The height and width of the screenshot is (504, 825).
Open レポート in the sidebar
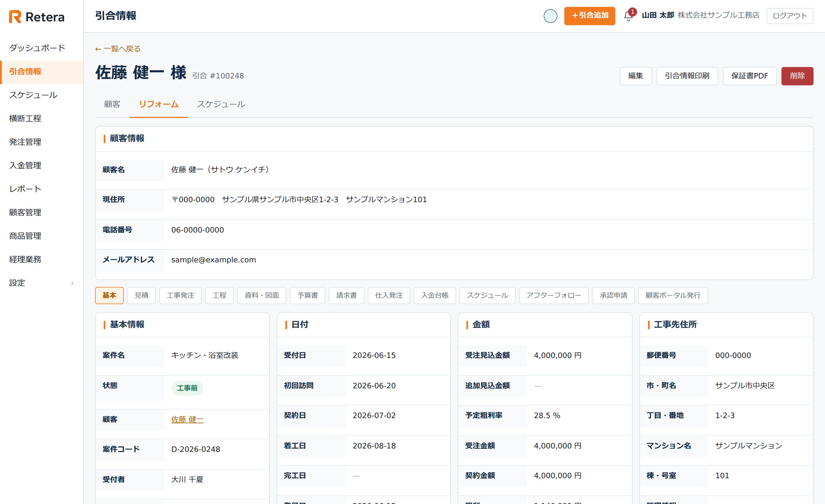click(42, 189)
